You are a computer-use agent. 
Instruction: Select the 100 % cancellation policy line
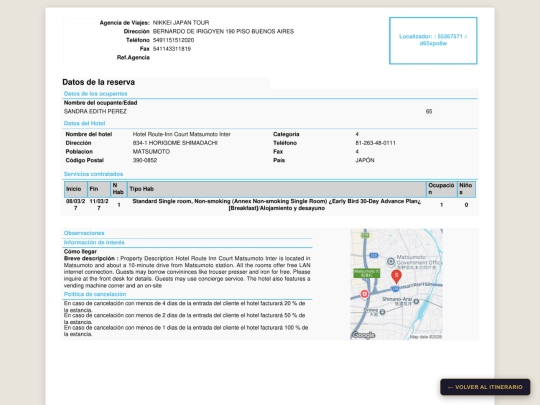click(186, 331)
